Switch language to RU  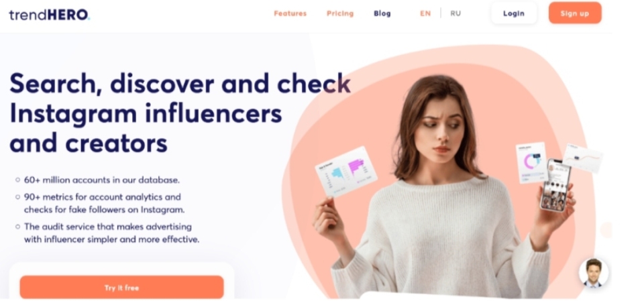pyautogui.click(x=455, y=13)
